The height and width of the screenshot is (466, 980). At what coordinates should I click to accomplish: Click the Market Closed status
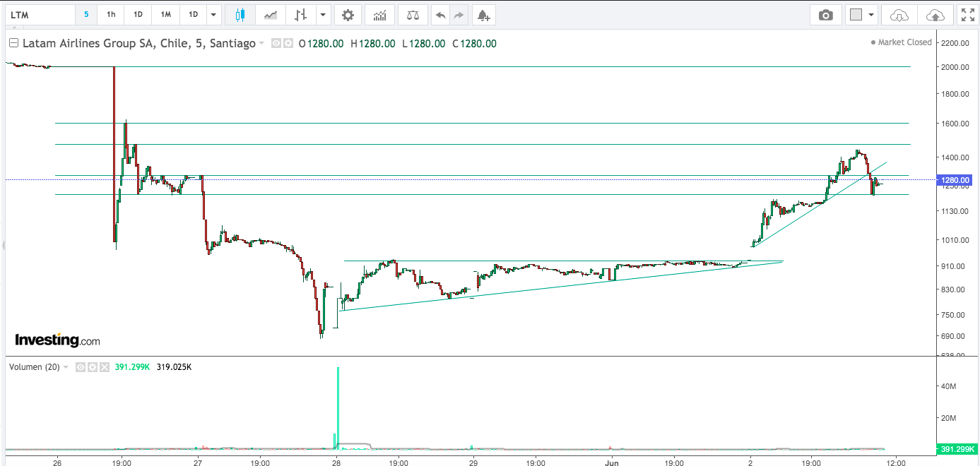coord(902,42)
